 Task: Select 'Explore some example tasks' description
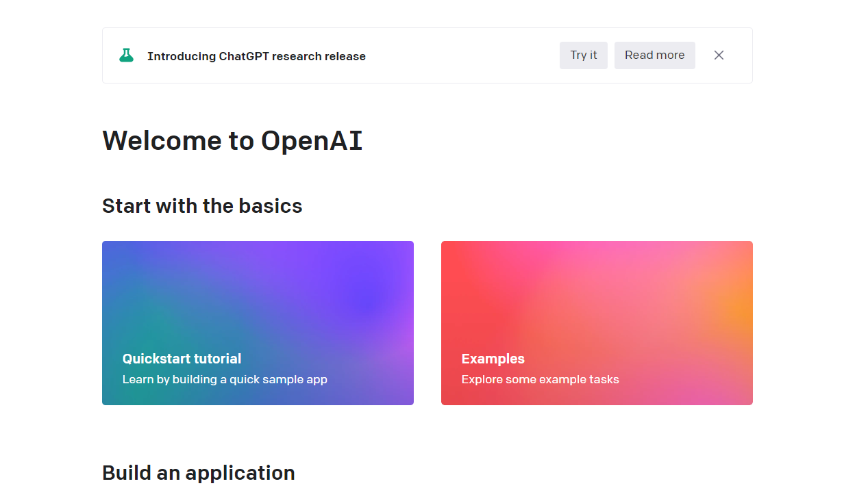tap(540, 379)
